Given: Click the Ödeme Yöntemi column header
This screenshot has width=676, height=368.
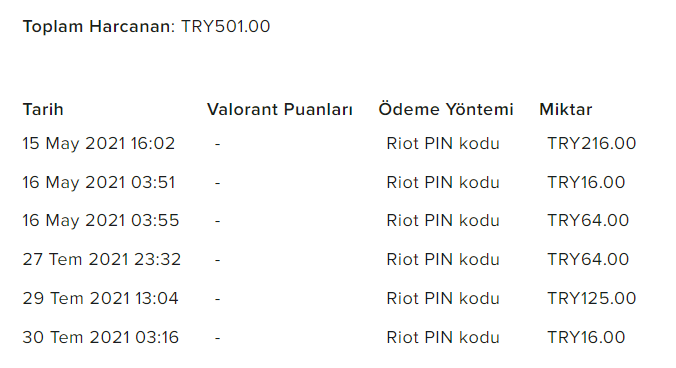Looking at the screenshot, I should [446, 109].
